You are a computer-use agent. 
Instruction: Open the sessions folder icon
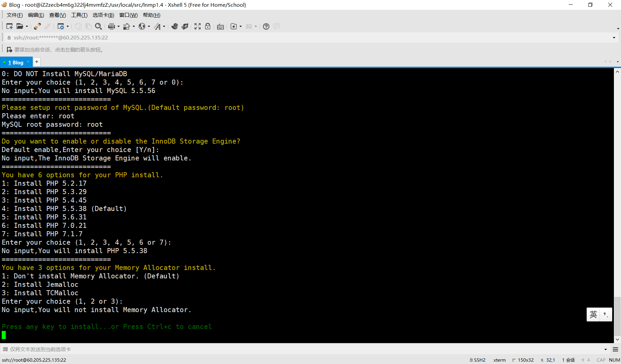tap(20, 26)
